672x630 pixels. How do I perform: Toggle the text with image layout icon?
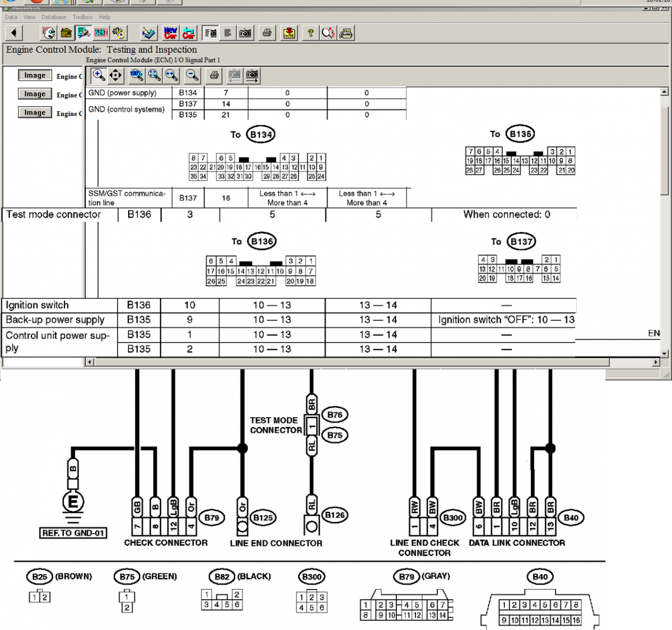pyautogui.click(x=211, y=33)
